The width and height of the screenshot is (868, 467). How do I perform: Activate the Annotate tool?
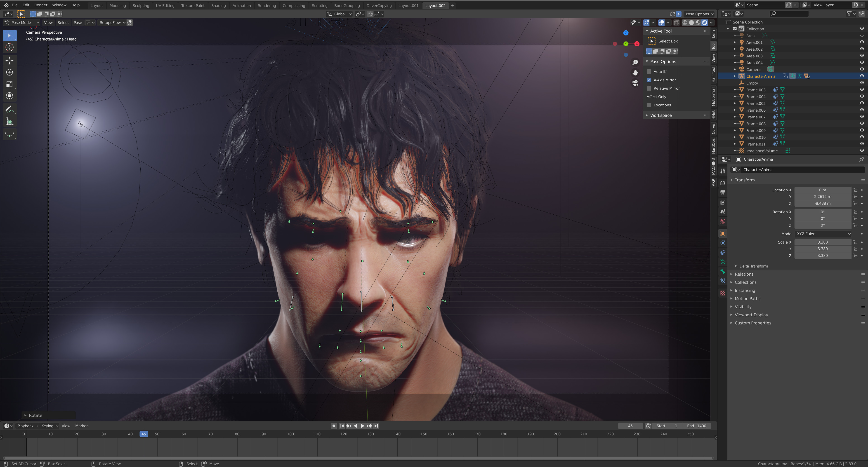click(x=9, y=109)
